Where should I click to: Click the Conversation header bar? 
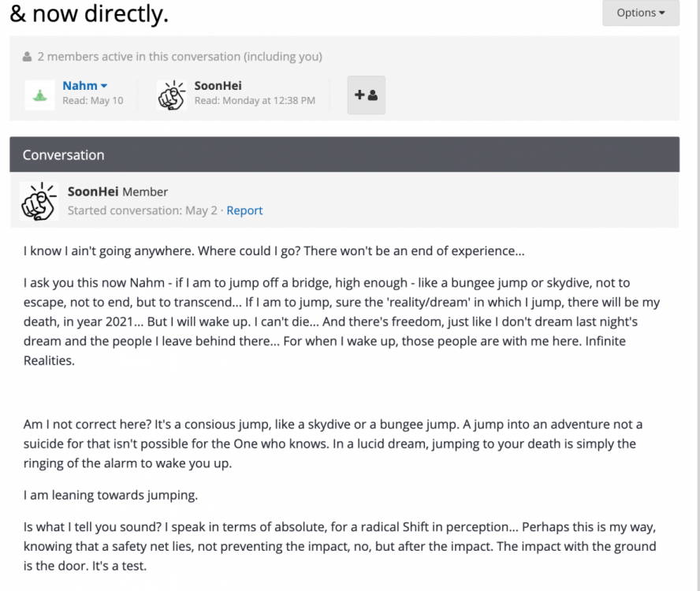(344, 154)
